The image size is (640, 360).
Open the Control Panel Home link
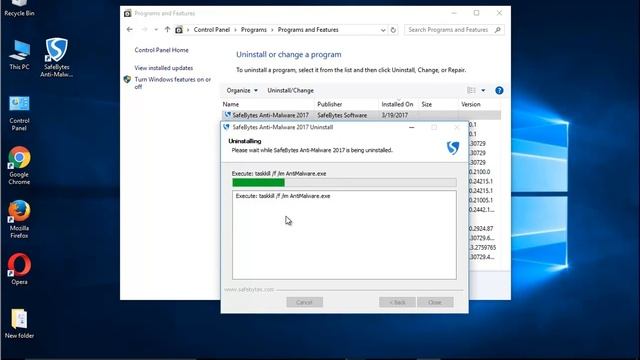(162, 50)
